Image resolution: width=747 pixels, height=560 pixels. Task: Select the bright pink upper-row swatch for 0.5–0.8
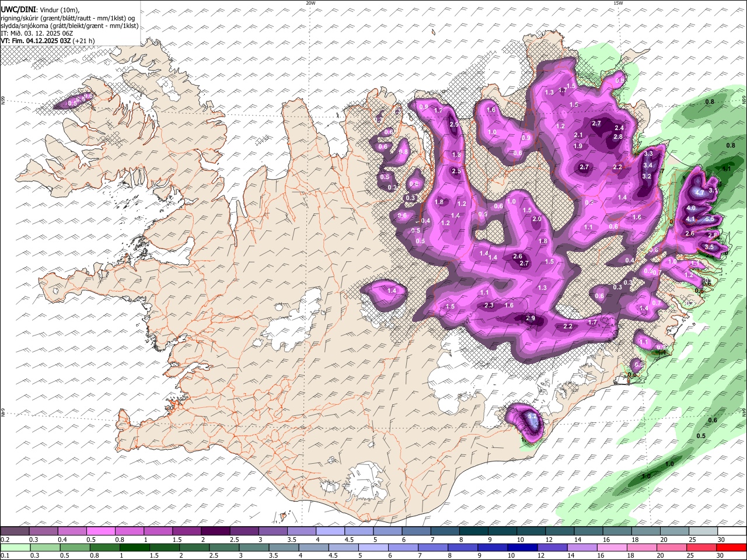[100, 531]
